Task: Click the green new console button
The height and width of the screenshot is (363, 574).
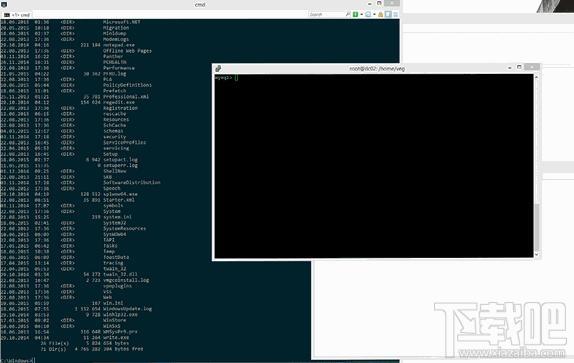Action: 355,14
